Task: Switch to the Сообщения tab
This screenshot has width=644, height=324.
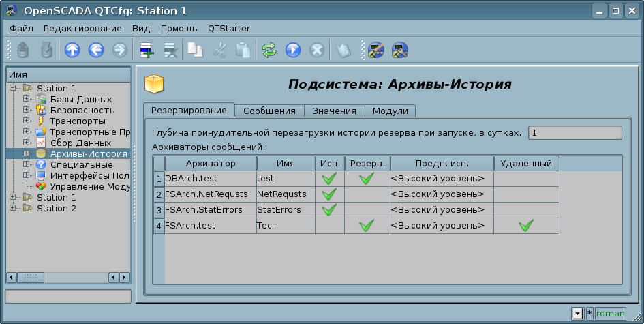Action: (269, 111)
